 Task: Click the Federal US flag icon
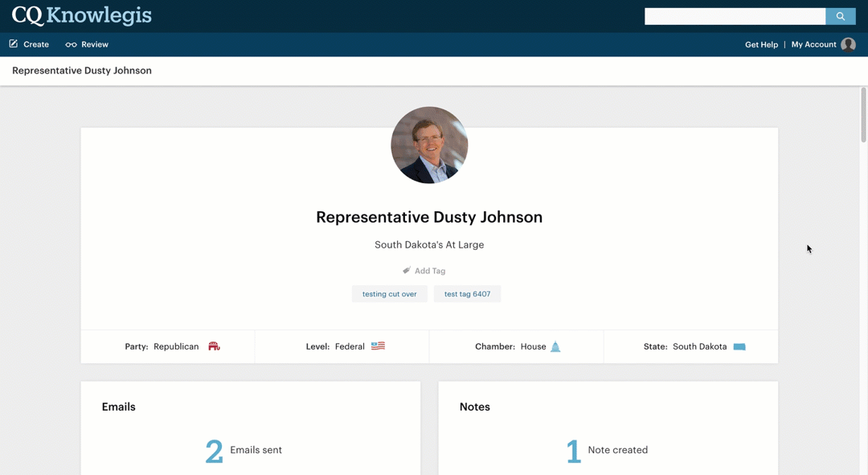click(378, 346)
